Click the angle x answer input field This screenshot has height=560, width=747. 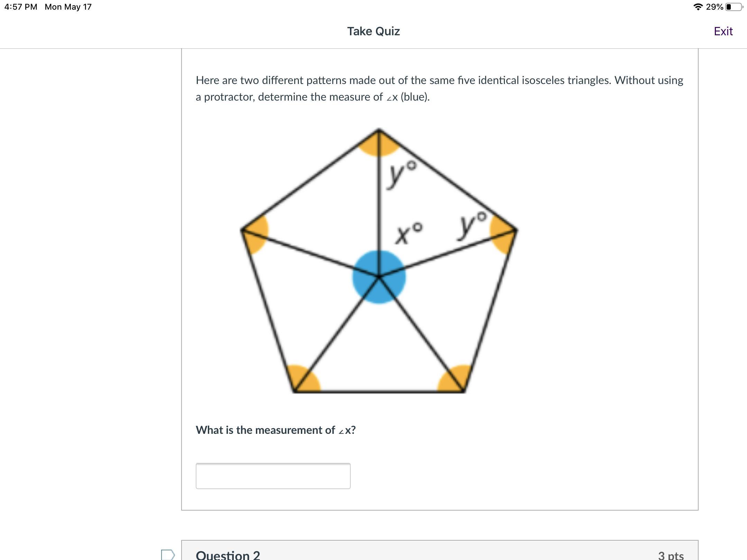pyautogui.click(x=273, y=476)
